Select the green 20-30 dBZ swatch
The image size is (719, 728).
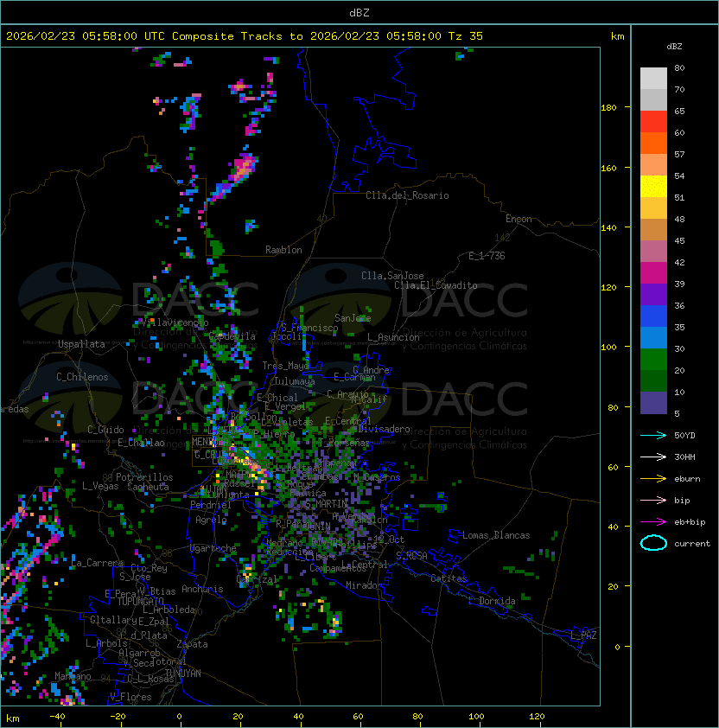(x=653, y=360)
